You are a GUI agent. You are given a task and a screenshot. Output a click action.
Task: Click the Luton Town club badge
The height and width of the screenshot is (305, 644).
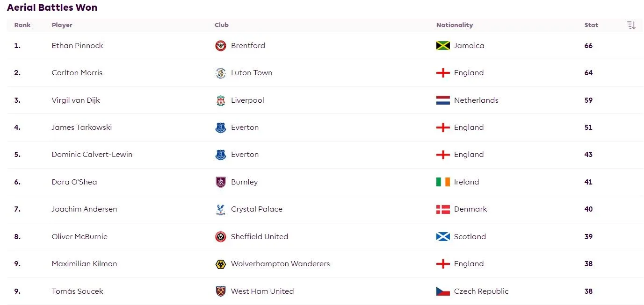tap(220, 73)
